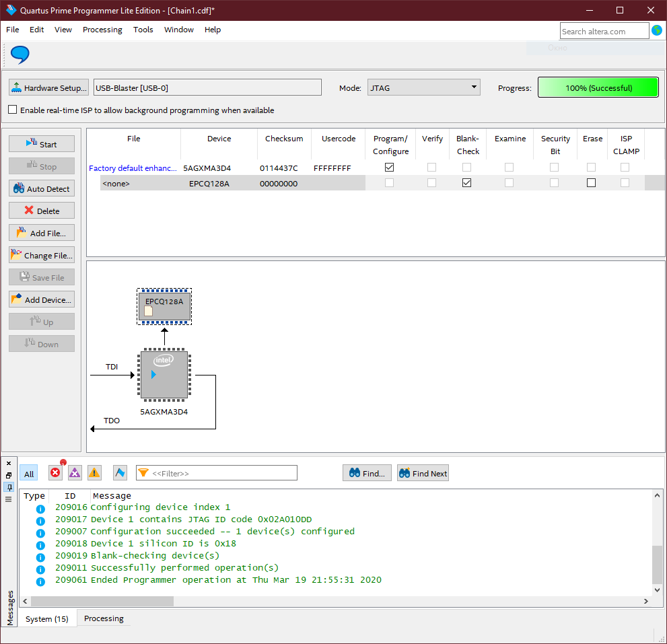Image resolution: width=667 pixels, height=644 pixels.
Task: Select the <none> EPCQ128A table row
Action: (233, 183)
